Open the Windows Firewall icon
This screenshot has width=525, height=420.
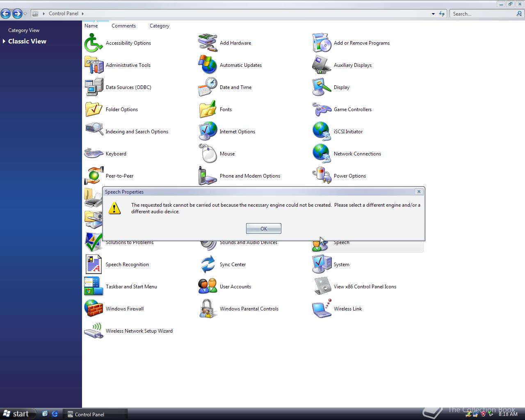coord(94,309)
